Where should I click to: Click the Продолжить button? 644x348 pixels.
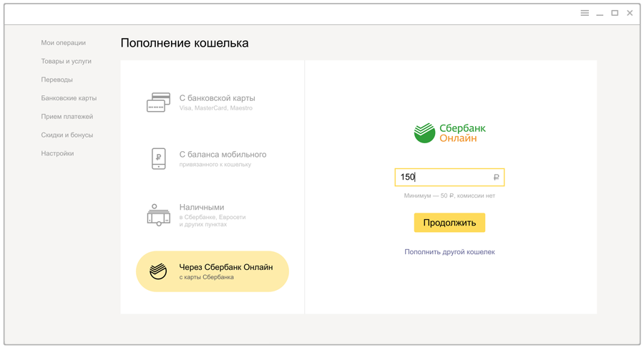click(x=449, y=222)
